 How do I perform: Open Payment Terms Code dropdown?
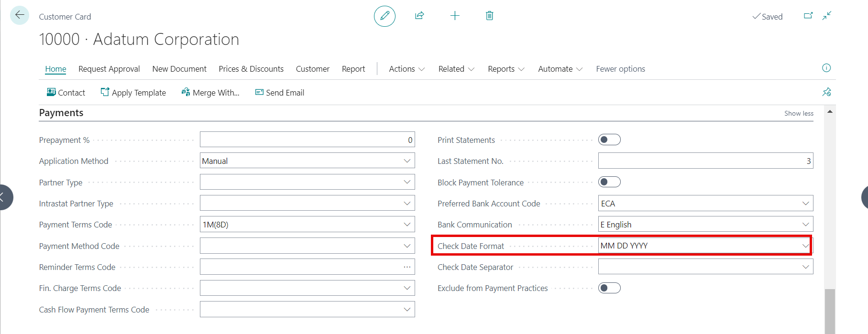[407, 224]
